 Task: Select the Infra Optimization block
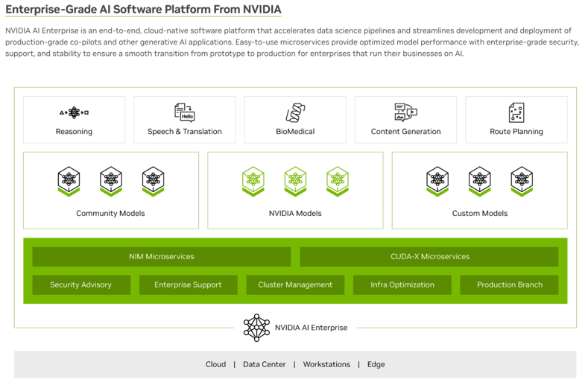402,285
